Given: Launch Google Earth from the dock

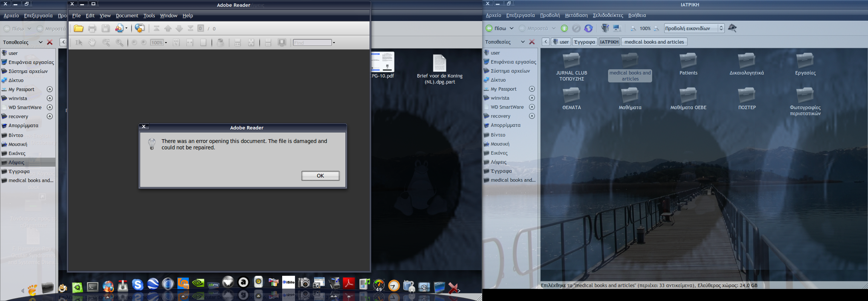Looking at the screenshot, I should point(153,284).
